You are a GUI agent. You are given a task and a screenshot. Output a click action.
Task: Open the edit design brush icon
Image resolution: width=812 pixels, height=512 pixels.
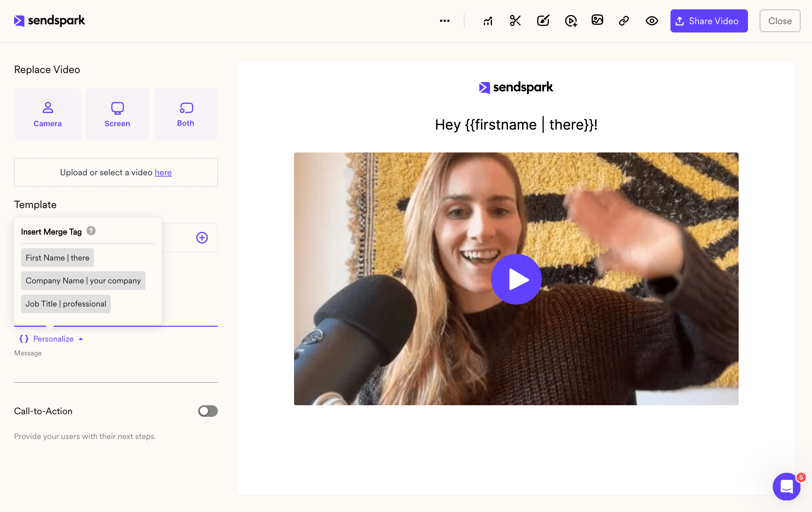pos(543,21)
